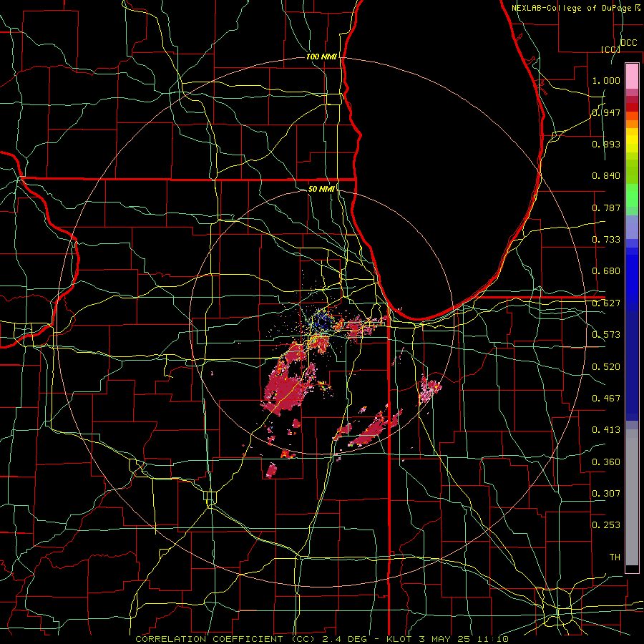Click the "0.573" scale value
This screenshot has width=644, height=644.
pyautogui.click(x=606, y=335)
